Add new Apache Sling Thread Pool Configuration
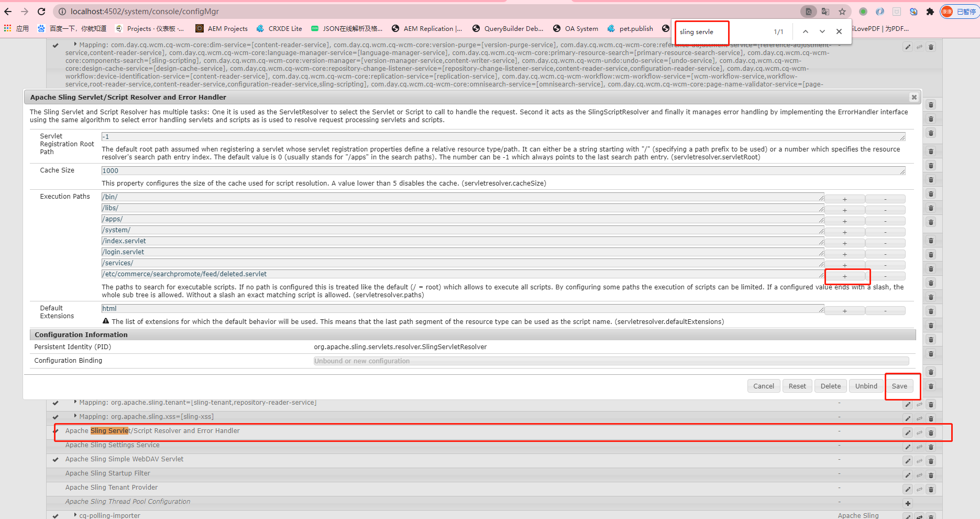 click(x=908, y=503)
